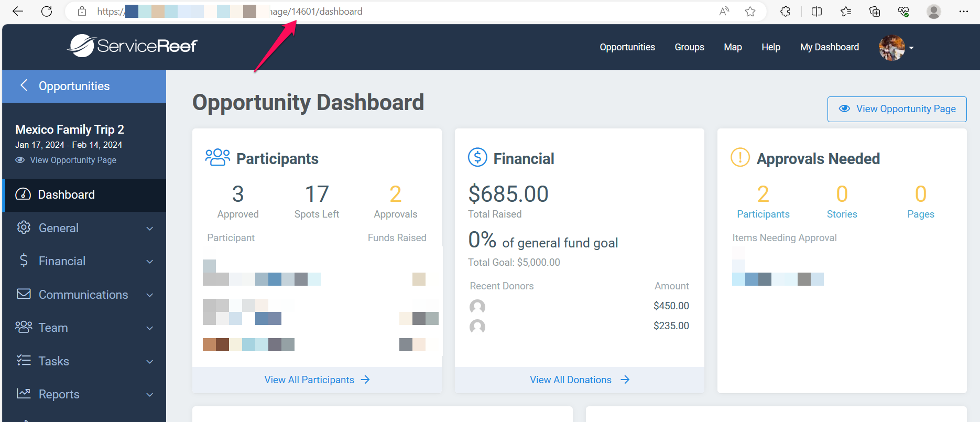Open Help in top navigation
Screen dimensions: 980x422
pos(771,47)
